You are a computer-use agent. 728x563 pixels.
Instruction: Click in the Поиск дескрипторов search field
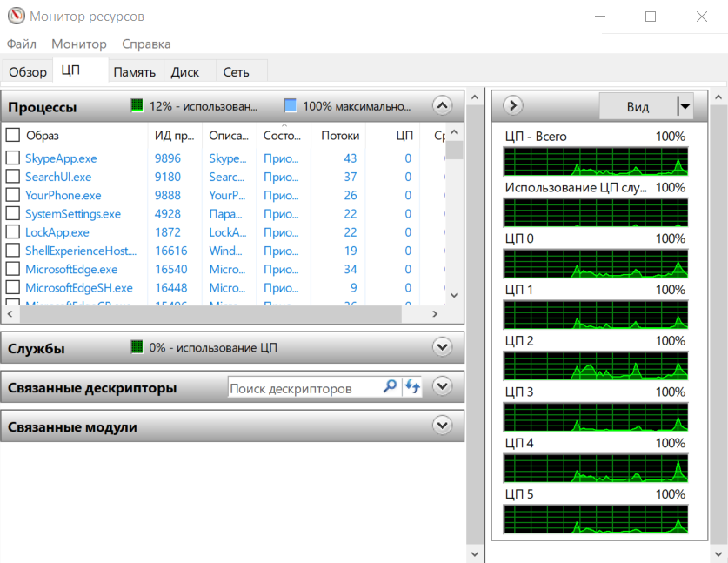click(x=304, y=387)
